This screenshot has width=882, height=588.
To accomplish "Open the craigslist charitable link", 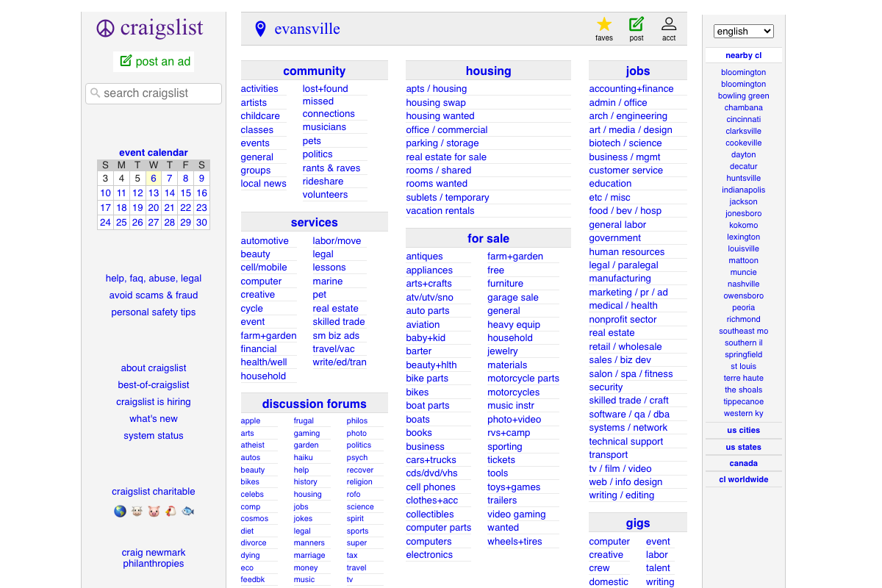I will click(x=154, y=491).
